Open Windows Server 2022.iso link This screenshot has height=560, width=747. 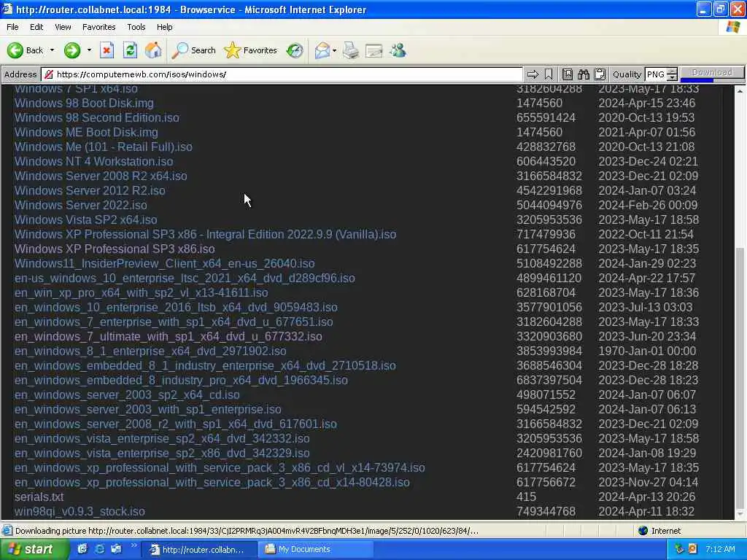click(x=81, y=205)
